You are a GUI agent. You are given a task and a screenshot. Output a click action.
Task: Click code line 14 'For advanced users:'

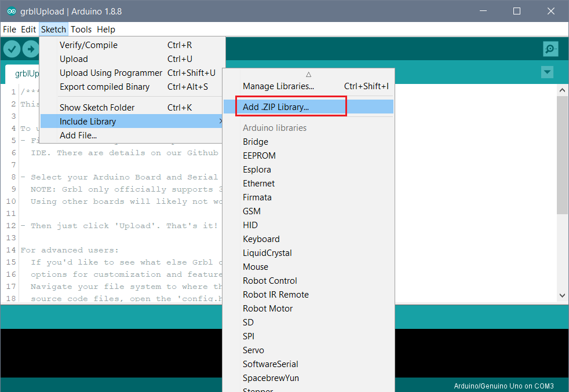click(x=70, y=250)
